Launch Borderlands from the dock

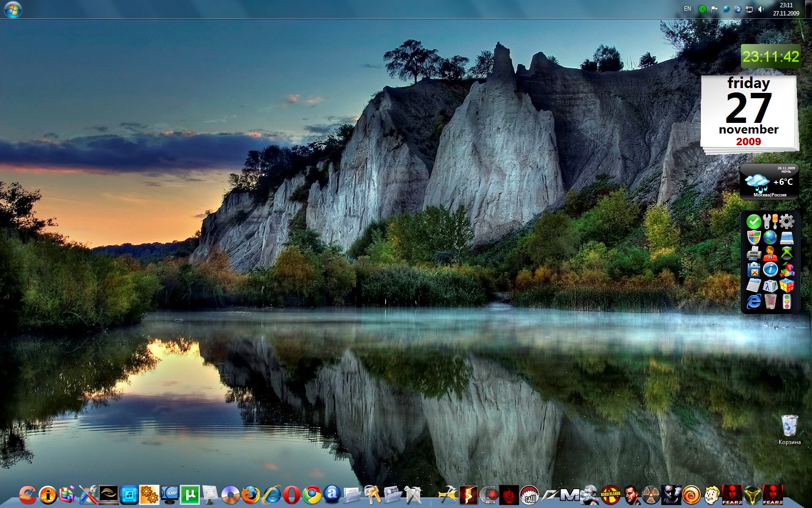point(610,495)
